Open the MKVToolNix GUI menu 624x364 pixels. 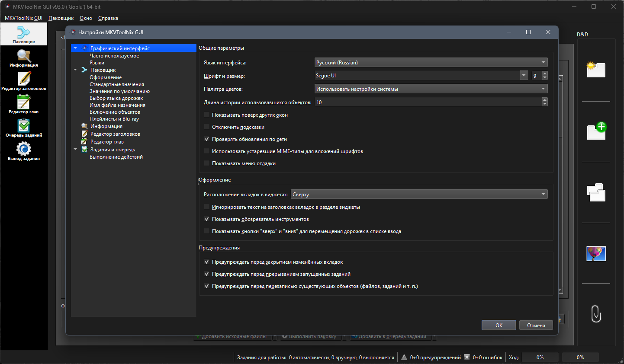click(x=23, y=18)
